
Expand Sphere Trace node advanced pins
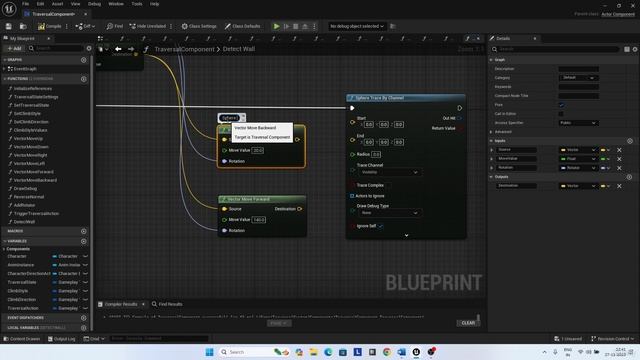click(407, 236)
